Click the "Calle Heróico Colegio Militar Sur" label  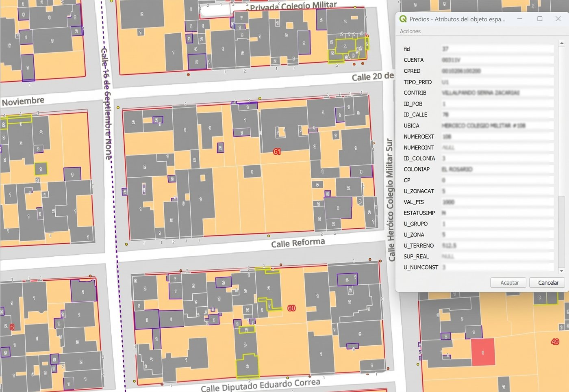point(391,200)
